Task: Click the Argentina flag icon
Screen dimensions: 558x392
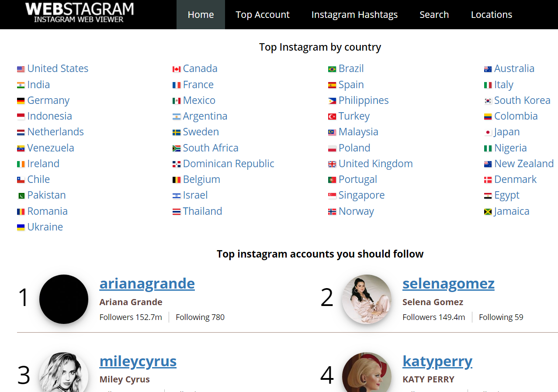Action: pos(177,117)
